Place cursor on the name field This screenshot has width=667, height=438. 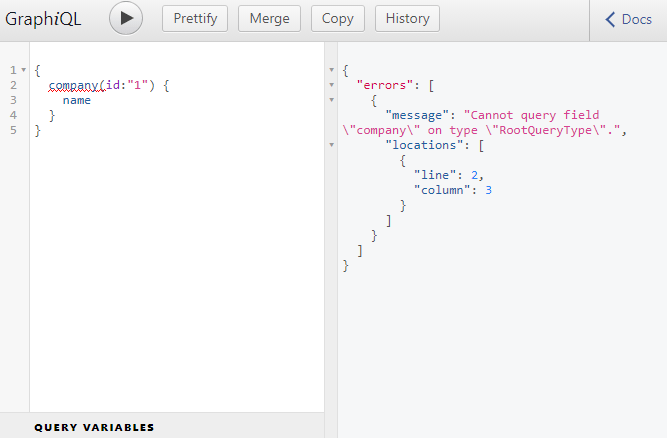[x=76, y=101]
